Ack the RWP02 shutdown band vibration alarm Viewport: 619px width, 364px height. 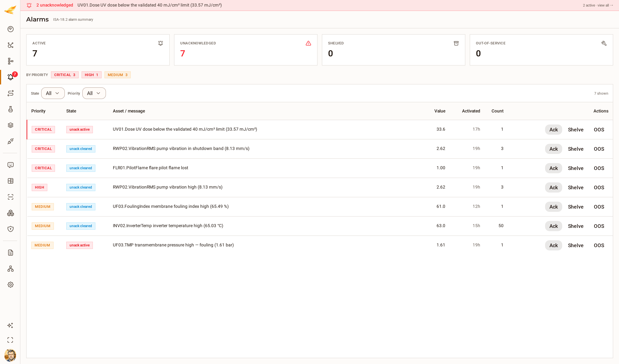point(553,149)
